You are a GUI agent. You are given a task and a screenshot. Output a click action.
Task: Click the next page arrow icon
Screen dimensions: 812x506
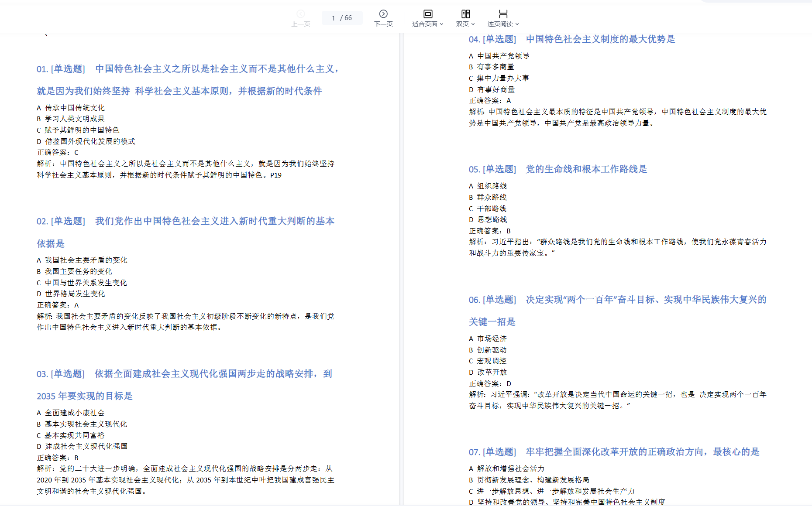tap(383, 14)
